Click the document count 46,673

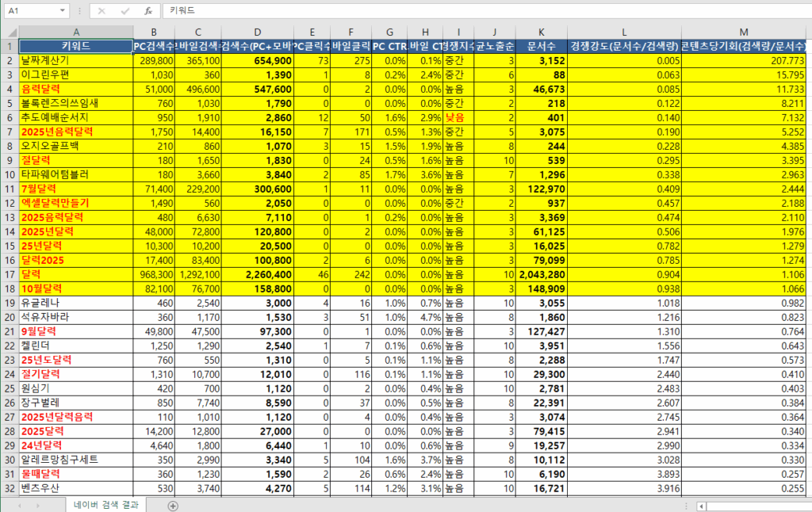(x=541, y=89)
